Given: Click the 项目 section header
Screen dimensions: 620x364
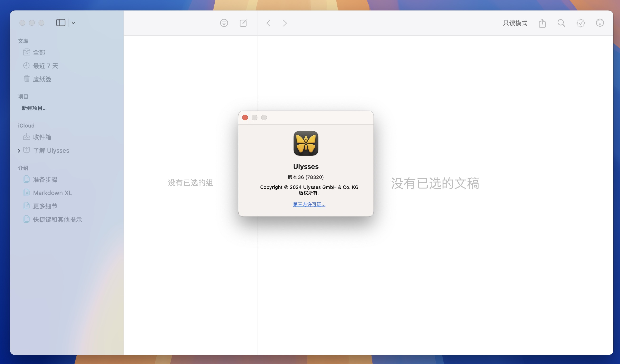Looking at the screenshot, I should [23, 97].
